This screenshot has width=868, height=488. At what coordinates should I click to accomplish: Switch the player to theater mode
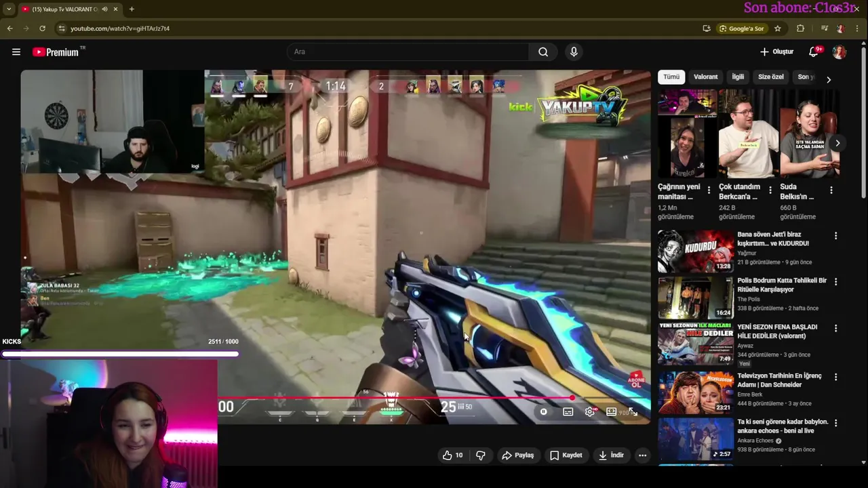click(x=611, y=411)
